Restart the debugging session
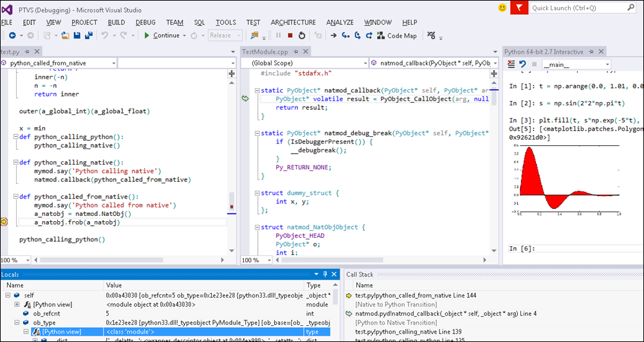Screen dimensions: 644x342 click(x=302, y=35)
